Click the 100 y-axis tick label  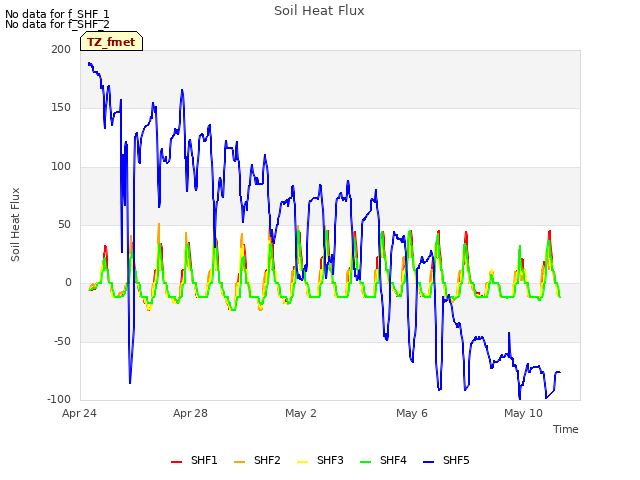coord(61,167)
